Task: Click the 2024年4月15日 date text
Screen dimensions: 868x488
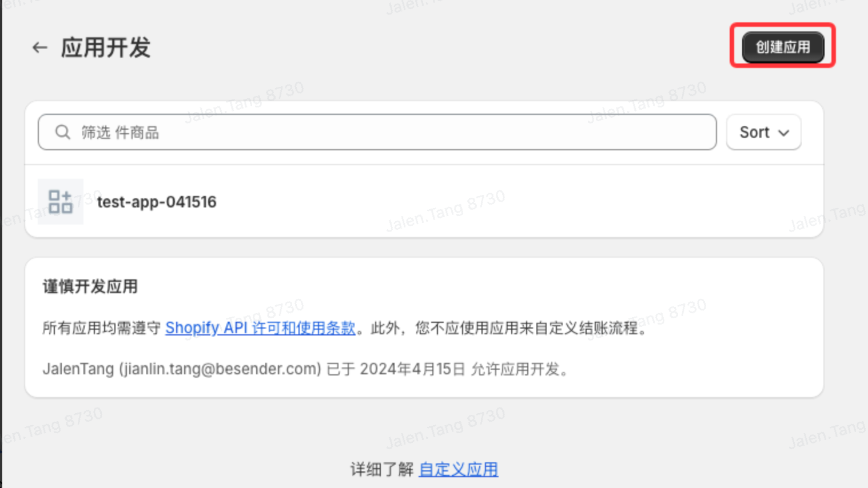Action: tap(412, 369)
